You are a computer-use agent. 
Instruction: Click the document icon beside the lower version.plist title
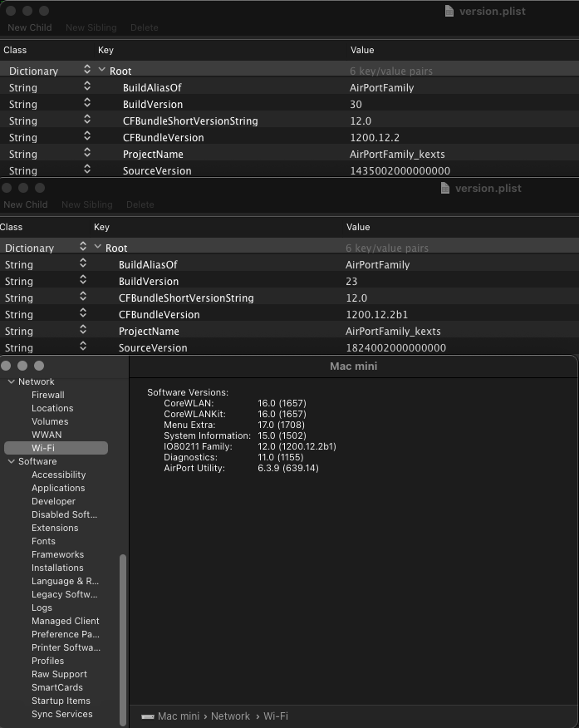[x=444, y=188]
